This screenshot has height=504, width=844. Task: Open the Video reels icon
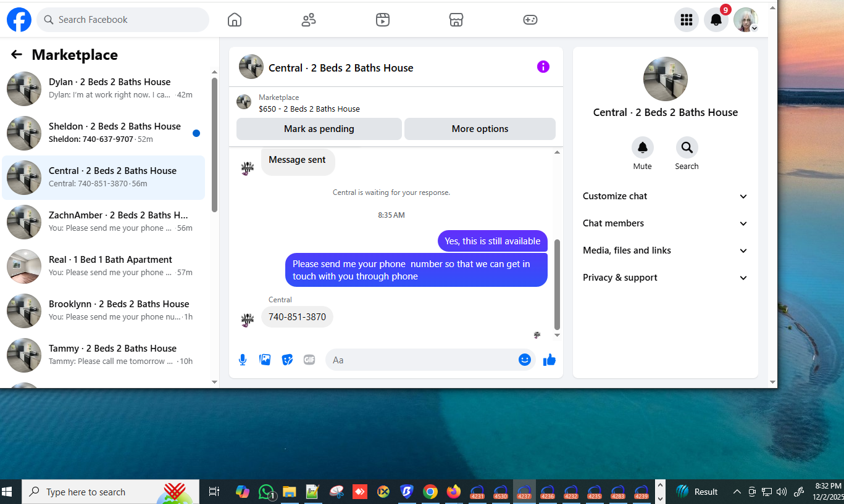[x=383, y=20]
